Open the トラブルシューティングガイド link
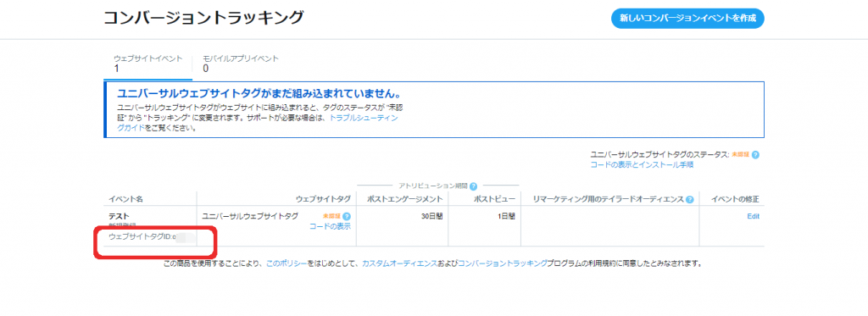Image resolution: width=868 pixels, height=316 pixels. (363, 119)
